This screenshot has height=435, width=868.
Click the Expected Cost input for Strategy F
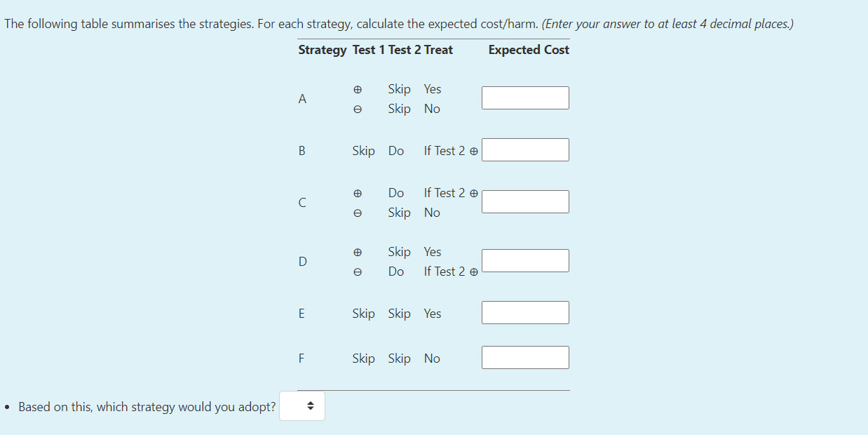point(524,357)
